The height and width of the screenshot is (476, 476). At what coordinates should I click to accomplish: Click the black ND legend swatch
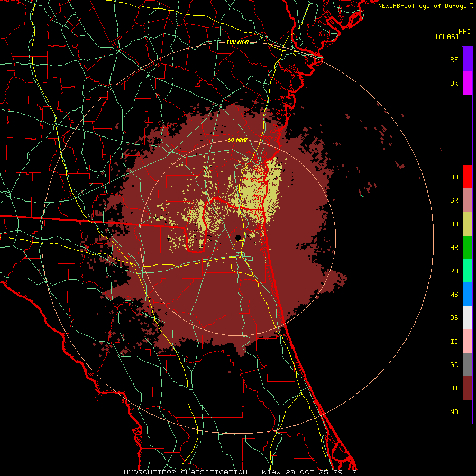[x=467, y=411]
